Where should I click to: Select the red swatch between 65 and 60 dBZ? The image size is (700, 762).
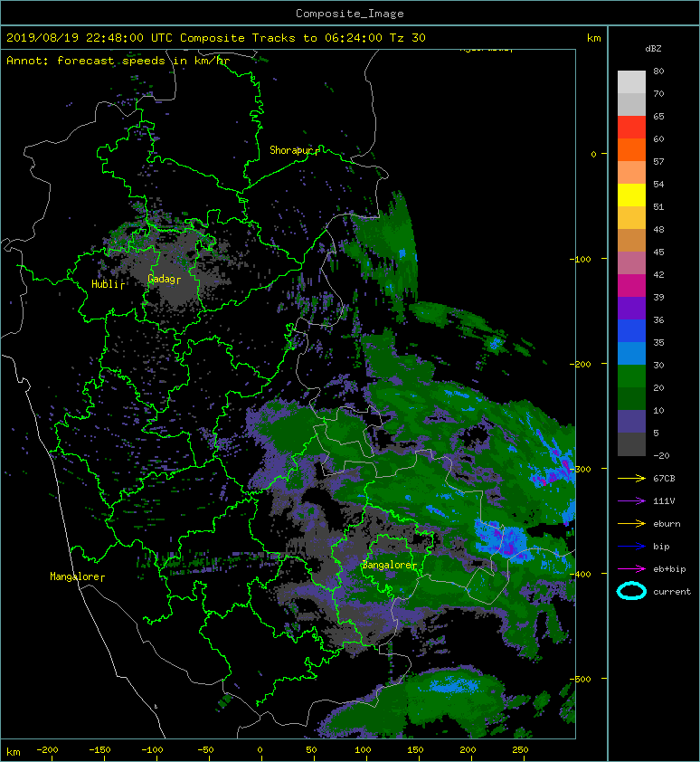click(631, 128)
